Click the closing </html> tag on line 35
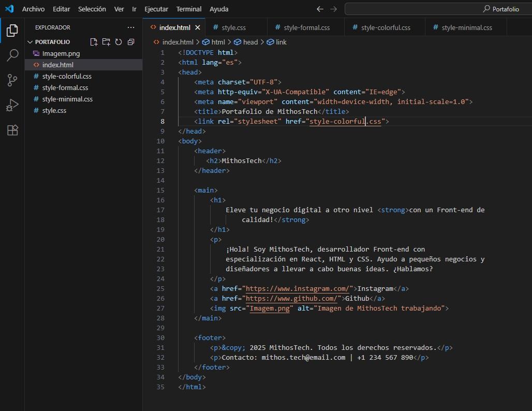Screen dimensions: 532x411 click(192, 387)
